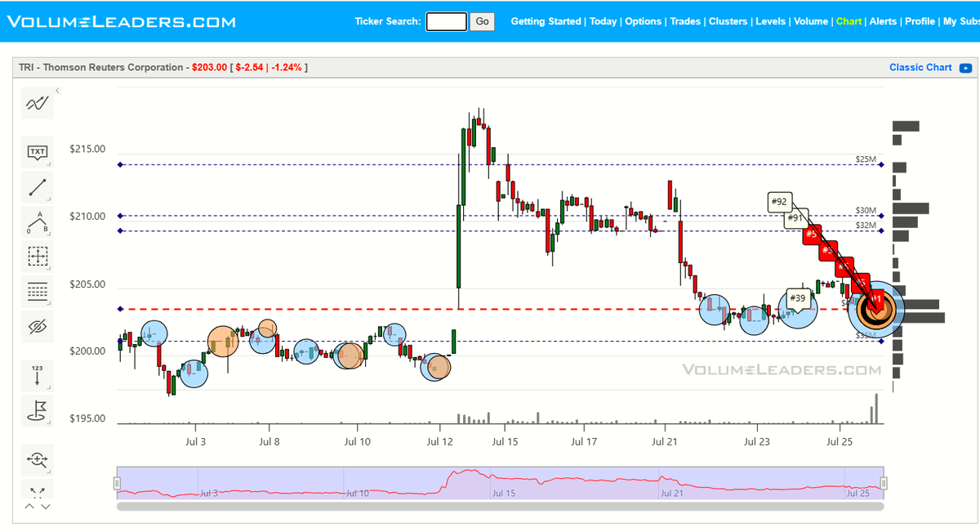This screenshot has width=980, height=532.
Task: Activate the magnifier zoom tool
Action: (38, 459)
